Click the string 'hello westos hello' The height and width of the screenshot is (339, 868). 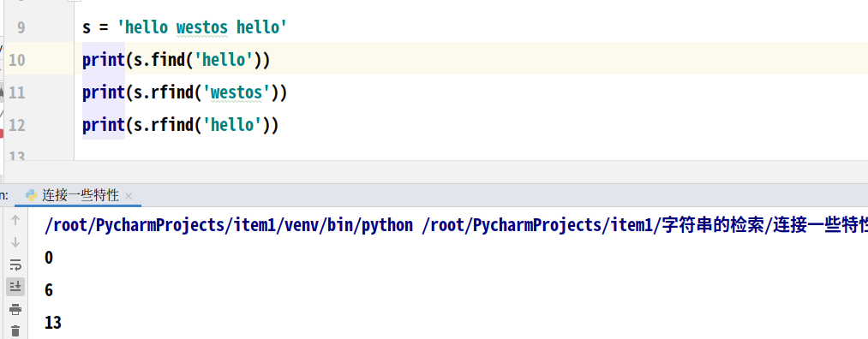click(x=201, y=27)
